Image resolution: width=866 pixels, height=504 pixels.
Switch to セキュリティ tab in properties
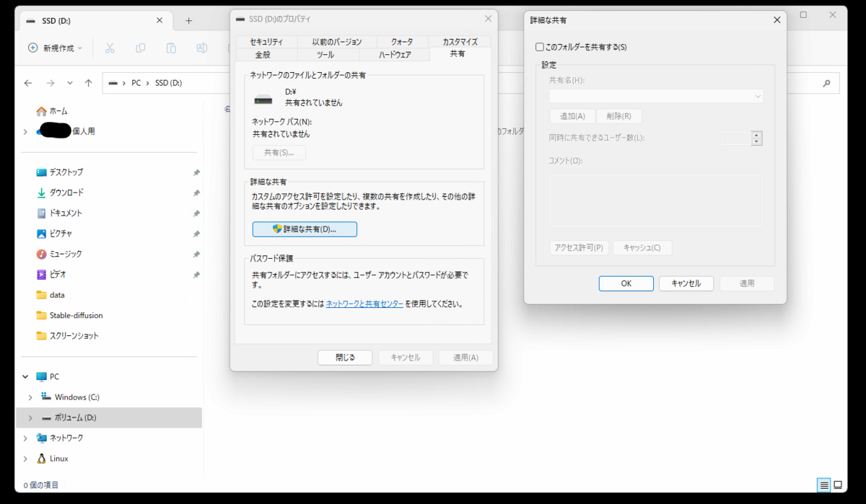point(266,42)
